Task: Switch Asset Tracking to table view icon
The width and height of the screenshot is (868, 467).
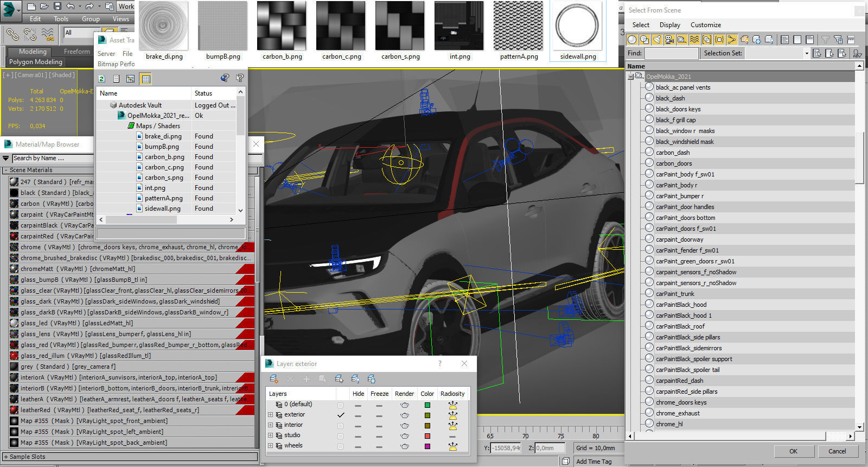Action: (145, 79)
